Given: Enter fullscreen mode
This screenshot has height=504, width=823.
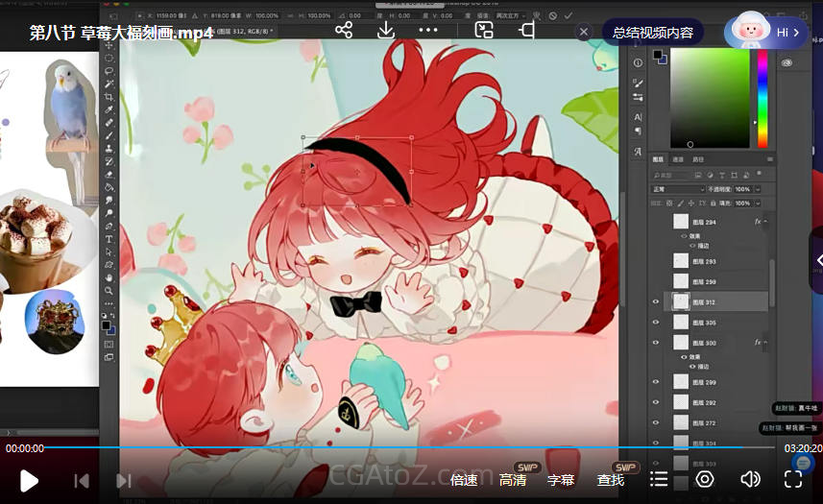Looking at the screenshot, I should click(x=793, y=479).
